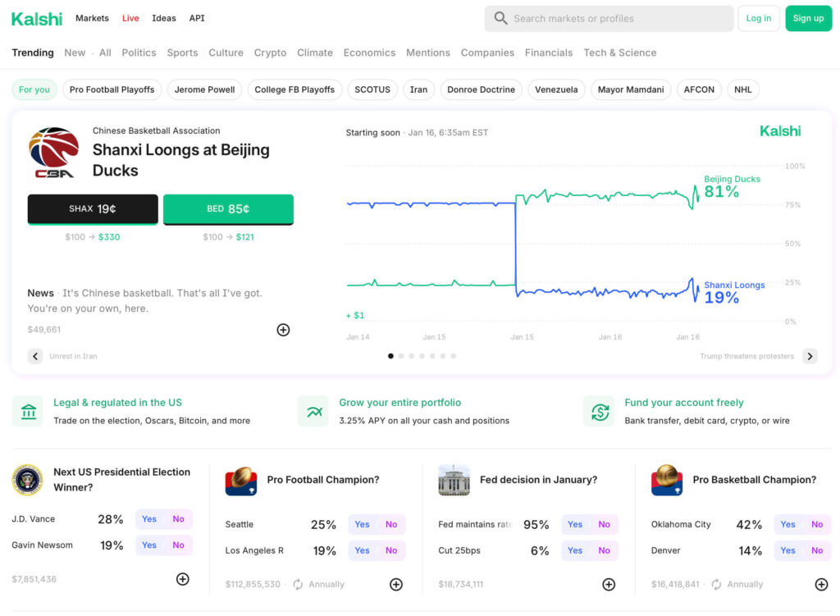This screenshot has width=840, height=616.
Task: Select No for Cut 25bps
Action: (x=605, y=550)
